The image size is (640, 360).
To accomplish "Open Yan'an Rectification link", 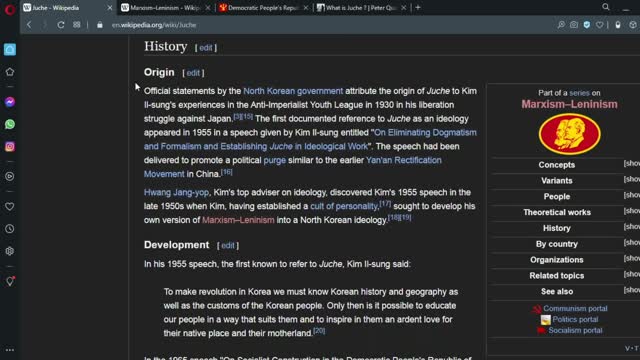I will coord(404,160).
